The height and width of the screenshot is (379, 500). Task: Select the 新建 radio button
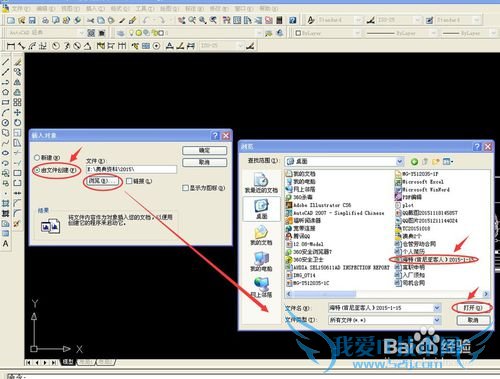[x=37, y=158]
